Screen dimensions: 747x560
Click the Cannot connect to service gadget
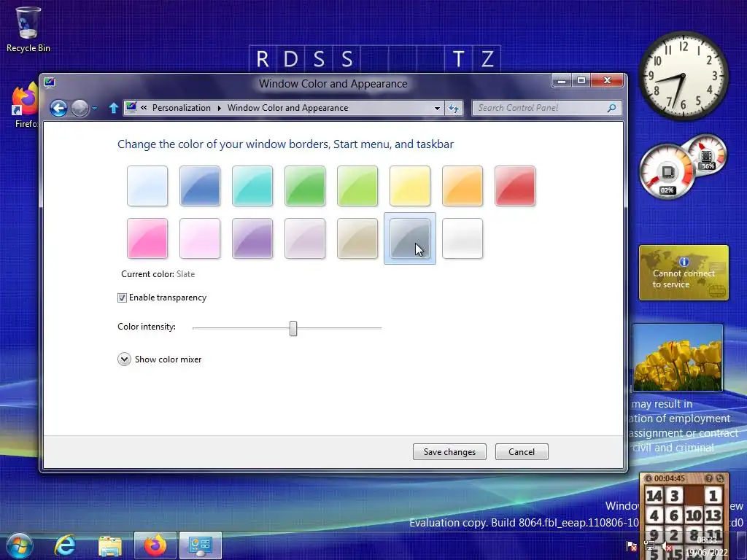pos(684,273)
